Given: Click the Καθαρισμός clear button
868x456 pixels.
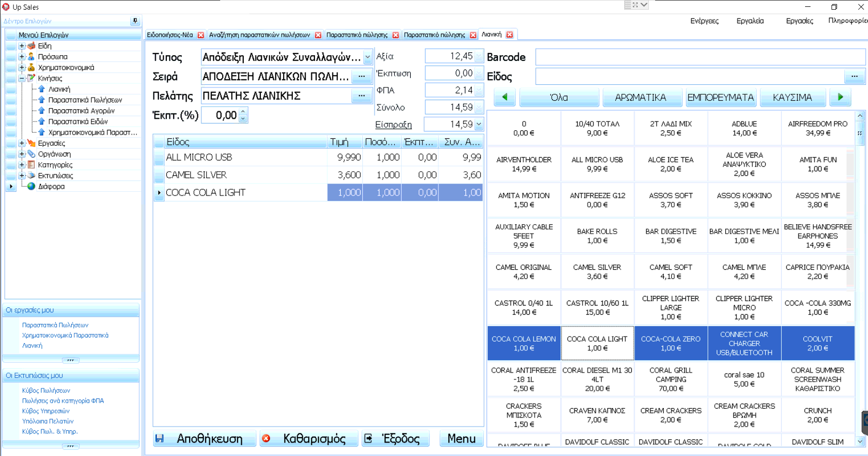Looking at the screenshot, I should click(309, 439).
